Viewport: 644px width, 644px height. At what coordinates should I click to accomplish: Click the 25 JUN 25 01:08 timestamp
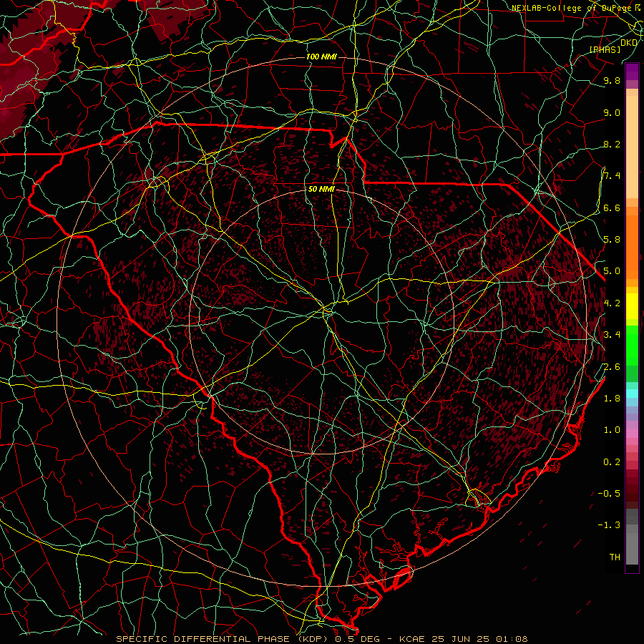coord(479,639)
